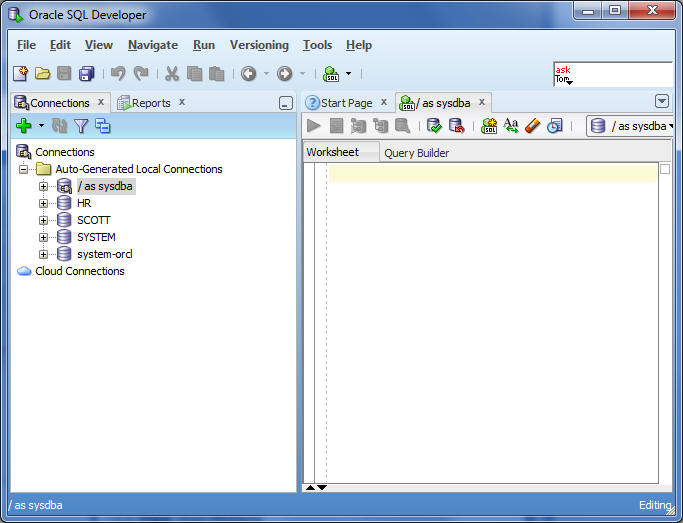
Task: Add a new connection with green plus
Action: pos(24,126)
